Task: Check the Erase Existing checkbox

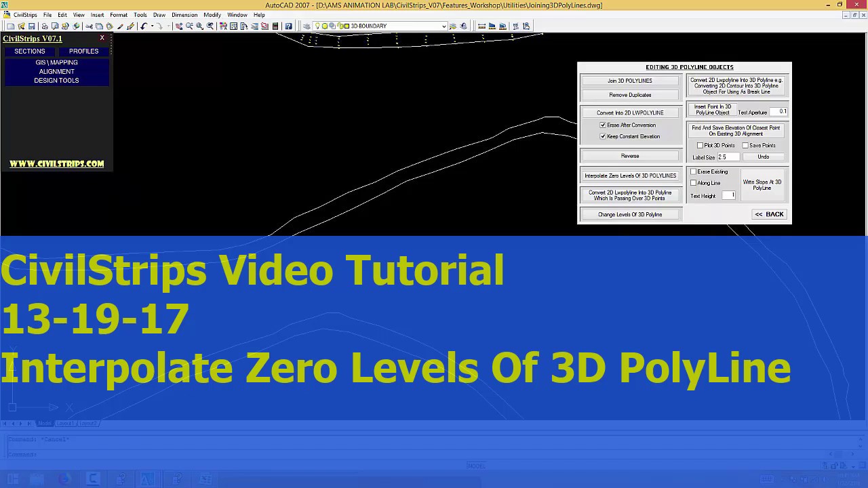Action: 693,172
